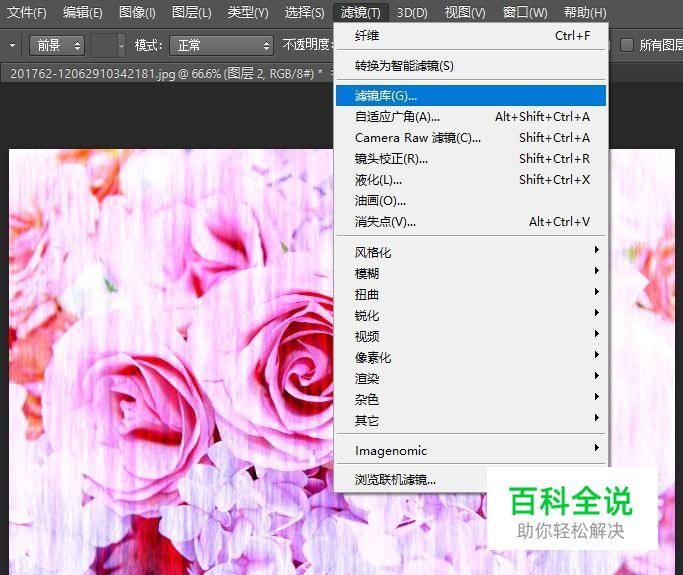Open the 帮助(H) menu
683x575 pixels.
tap(585, 12)
